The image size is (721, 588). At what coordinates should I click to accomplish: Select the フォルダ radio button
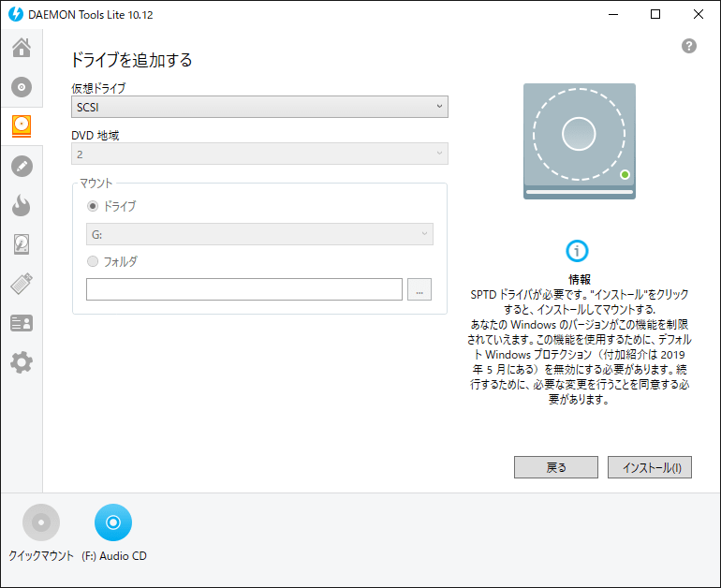click(x=93, y=261)
